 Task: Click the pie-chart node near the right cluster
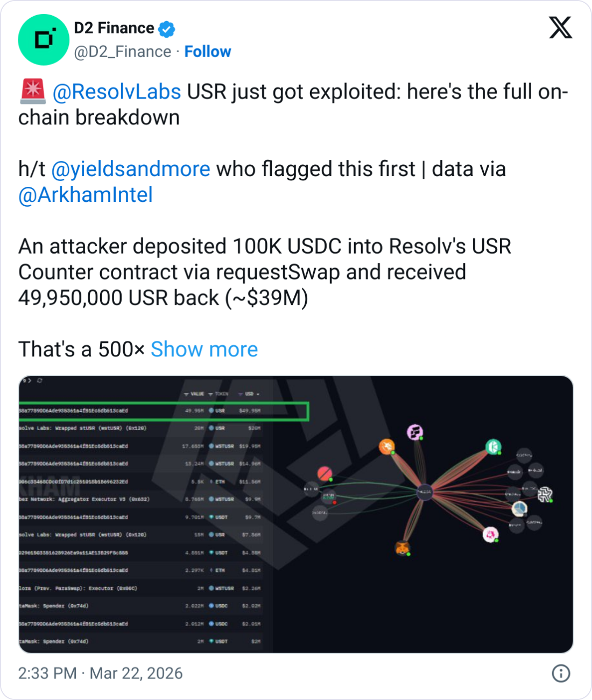519,508
